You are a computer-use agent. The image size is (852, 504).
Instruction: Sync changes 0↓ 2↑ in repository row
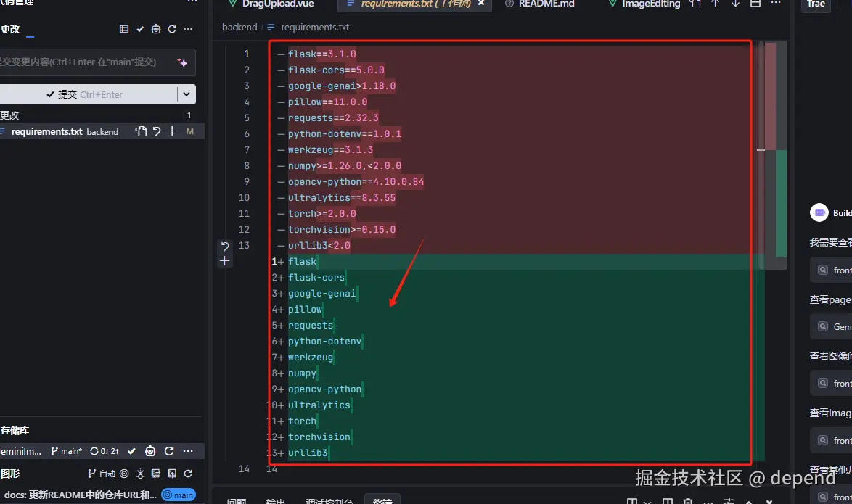click(105, 451)
